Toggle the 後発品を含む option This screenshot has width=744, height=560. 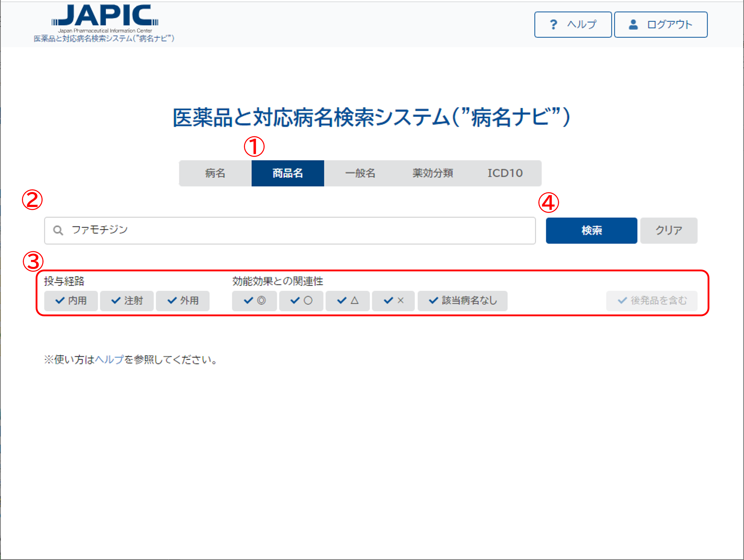point(652,301)
